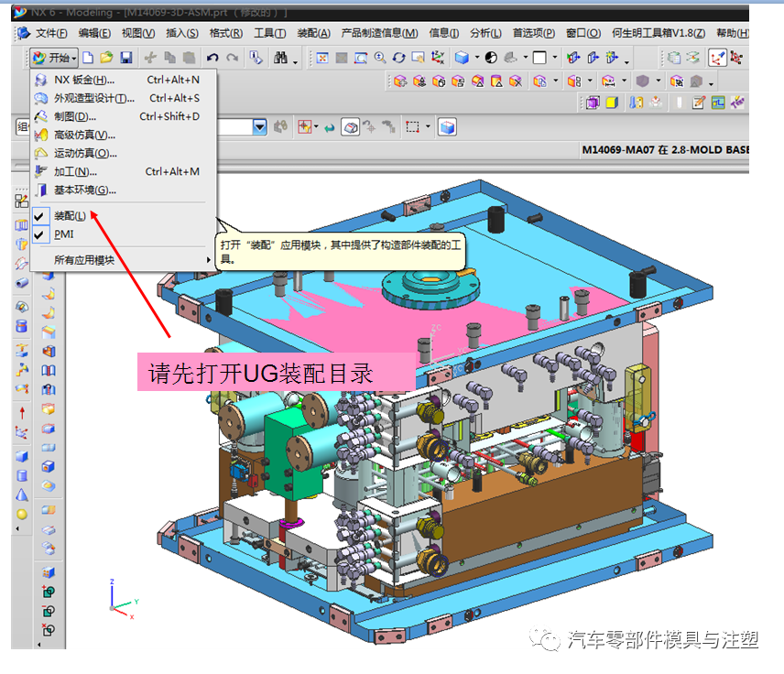Click the left sidebar collapse arrow
The width and height of the screenshot is (784, 674).
(x=17, y=528)
